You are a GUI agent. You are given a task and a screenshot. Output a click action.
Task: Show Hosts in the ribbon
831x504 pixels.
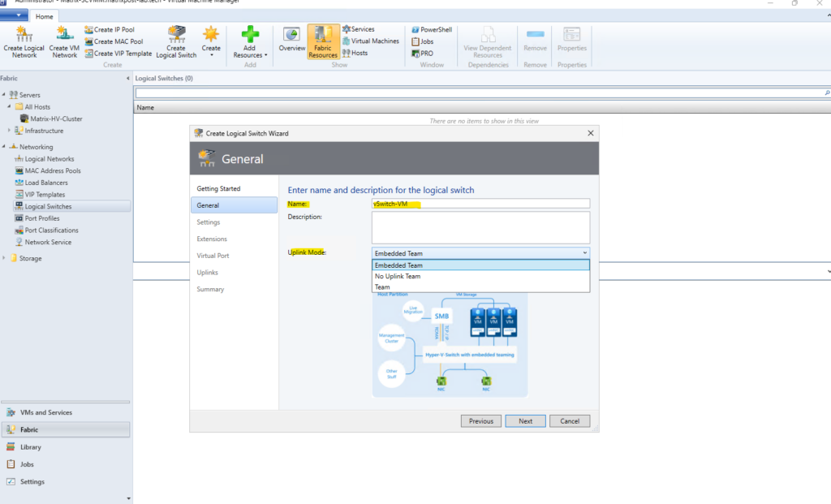355,53
